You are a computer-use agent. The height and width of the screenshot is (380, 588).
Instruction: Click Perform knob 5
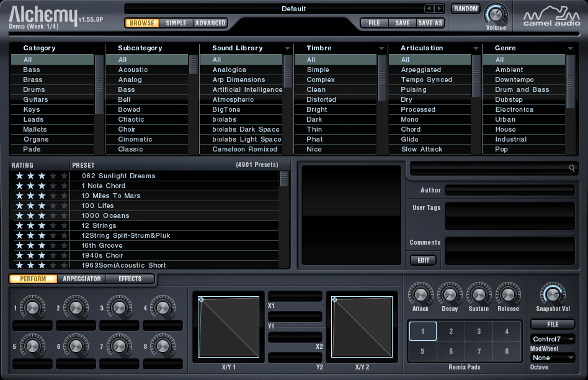pos(32,346)
